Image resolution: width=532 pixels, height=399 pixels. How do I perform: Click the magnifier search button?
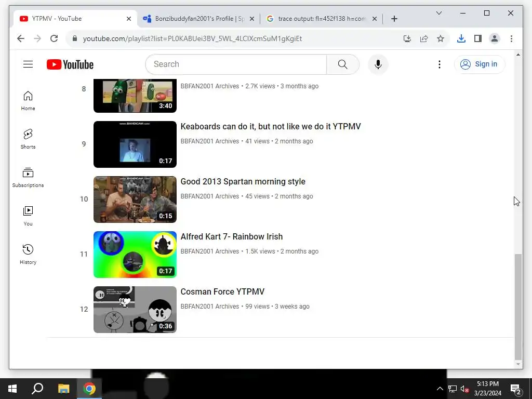[x=343, y=64]
